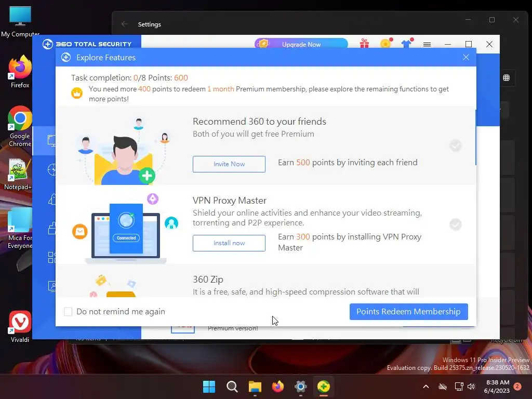This screenshot has height=399, width=532.
Task: Open the clock showing 8:38 AM
Action: (497, 387)
